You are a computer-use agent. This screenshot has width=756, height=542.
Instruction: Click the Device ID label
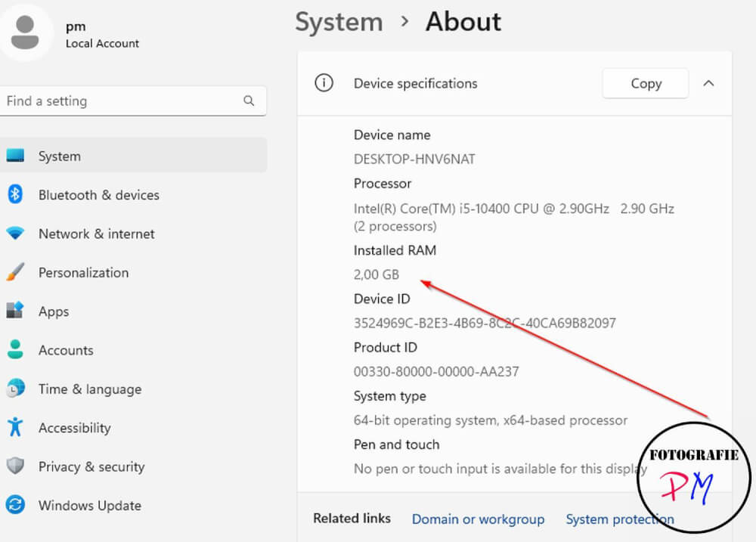(x=382, y=299)
